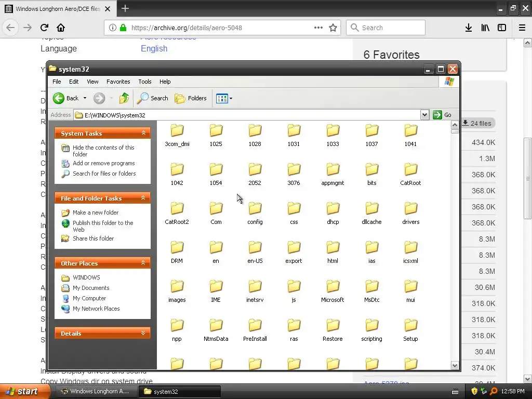The image size is (532, 399).
Task: Select the CatRoot2 folder
Action: 177,214
